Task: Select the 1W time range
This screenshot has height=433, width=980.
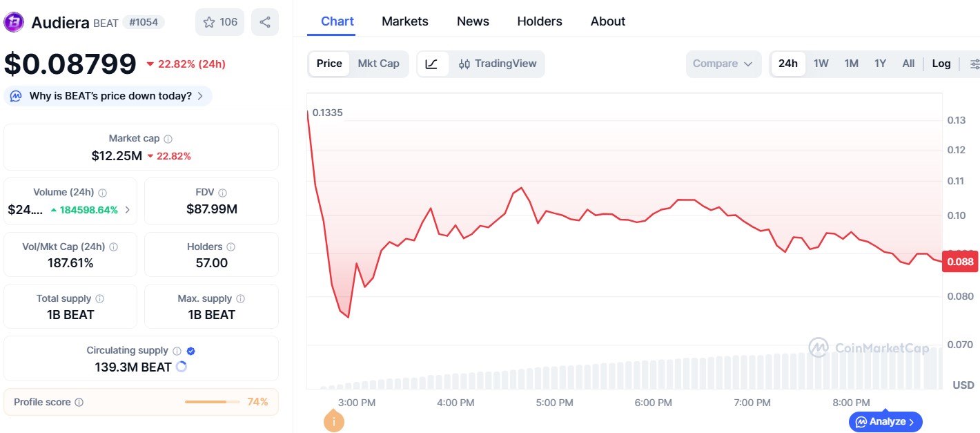Action: [821, 64]
